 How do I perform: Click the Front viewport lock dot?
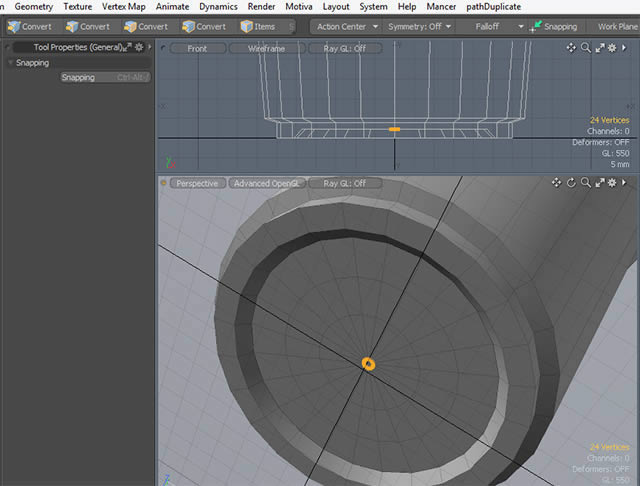tap(163, 48)
